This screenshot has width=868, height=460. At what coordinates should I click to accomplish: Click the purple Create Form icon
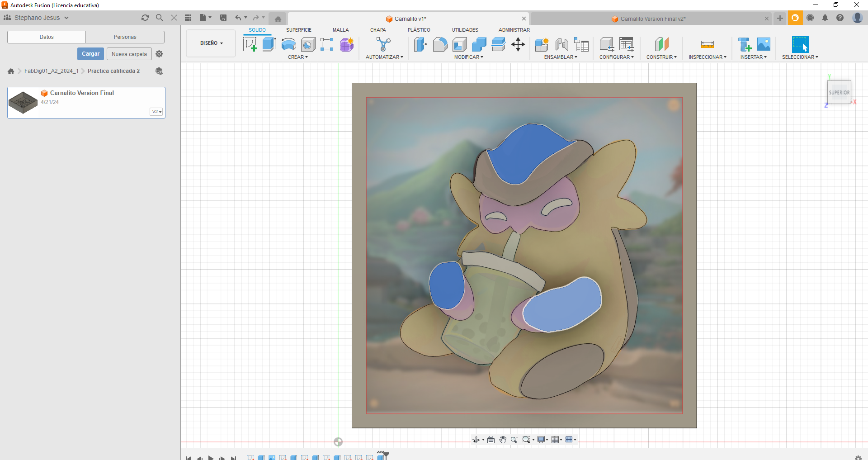(347, 44)
